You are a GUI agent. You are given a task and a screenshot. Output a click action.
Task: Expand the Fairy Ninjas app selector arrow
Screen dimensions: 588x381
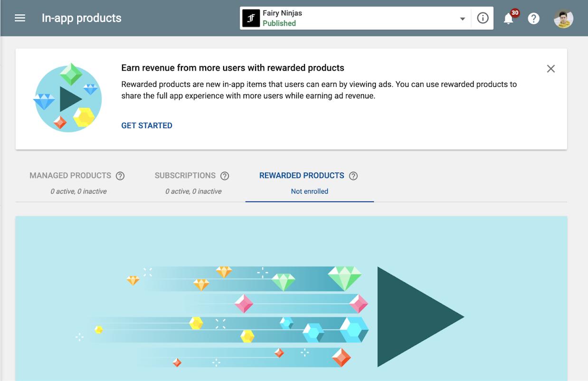[462, 19]
